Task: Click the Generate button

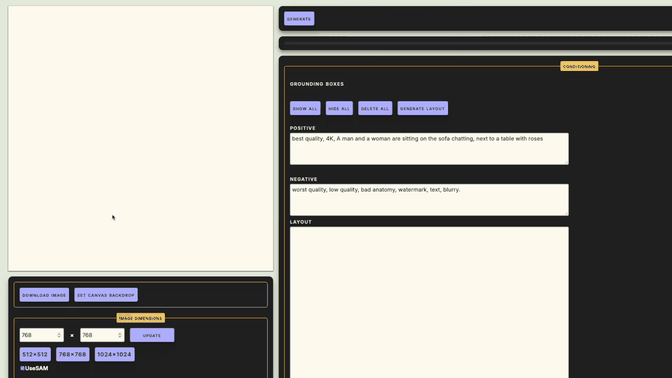Action: [x=299, y=19]
